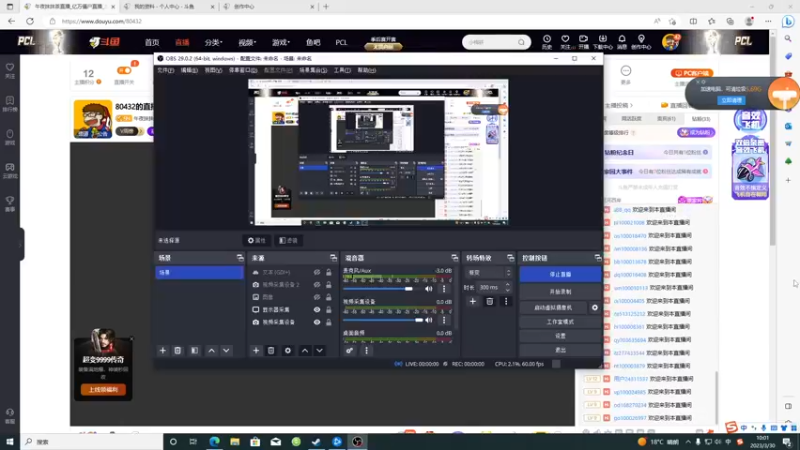800x450 pixels.
Task: Click 退出 exit button in Controls
Action: [x=560, y=350]
